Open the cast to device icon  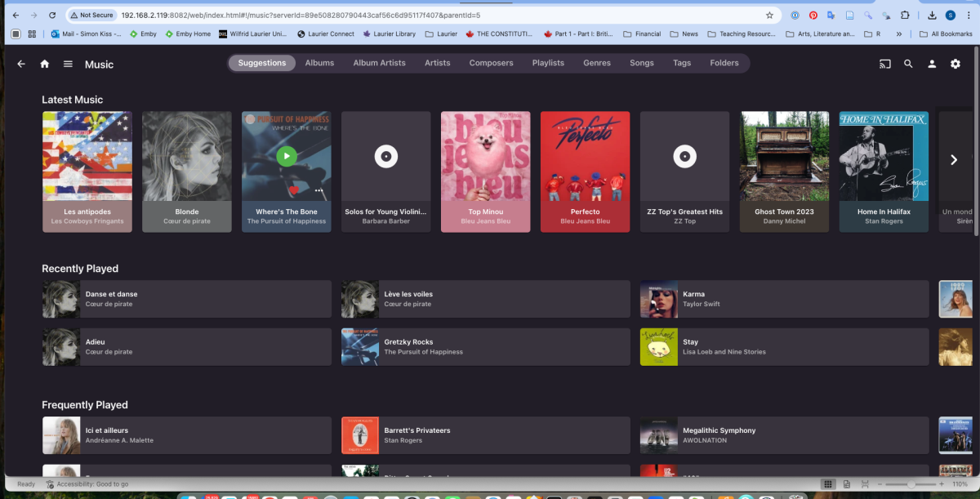click(884, 64)
